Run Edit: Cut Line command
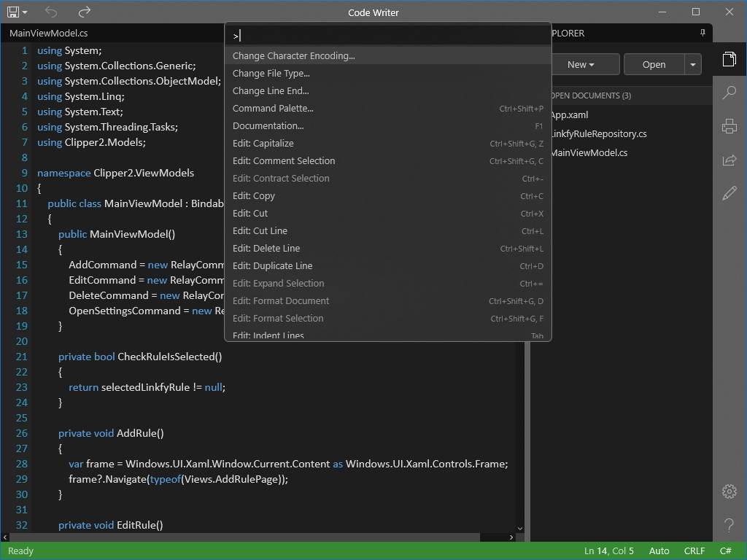Screen dimensions: 747x560 [x=388, y=231]
